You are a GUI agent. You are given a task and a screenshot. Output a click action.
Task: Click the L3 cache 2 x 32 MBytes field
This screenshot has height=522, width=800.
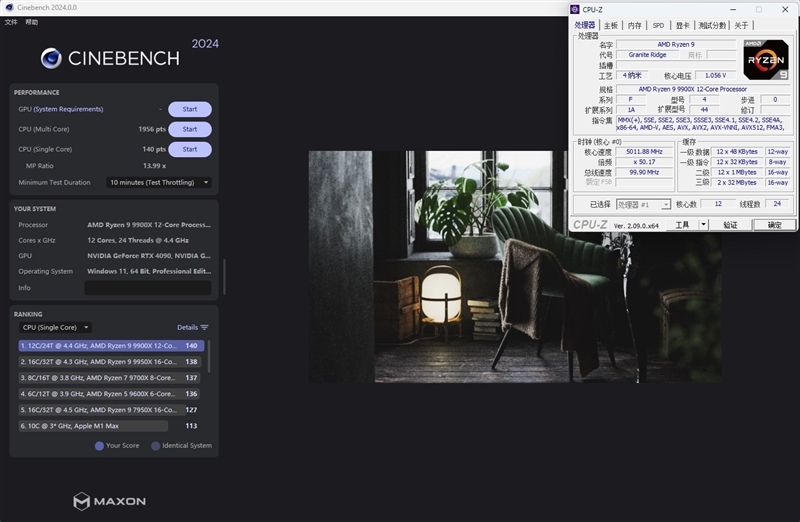[x=736, y=182]
